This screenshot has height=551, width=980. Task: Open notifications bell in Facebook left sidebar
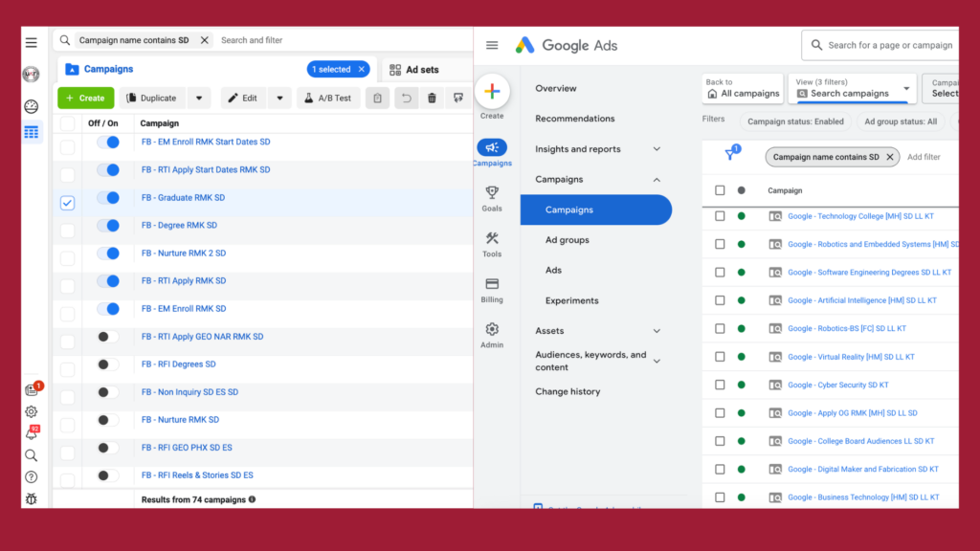pos(32,433)
